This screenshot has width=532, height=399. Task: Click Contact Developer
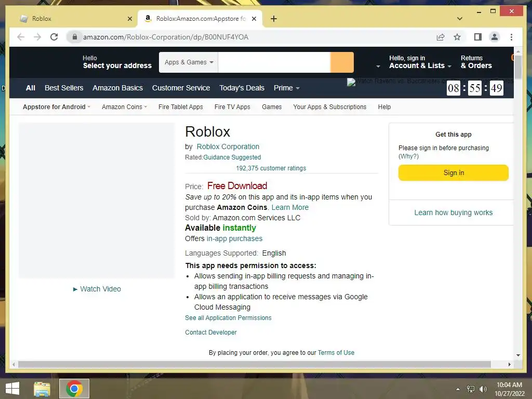(x=211, y=332)
